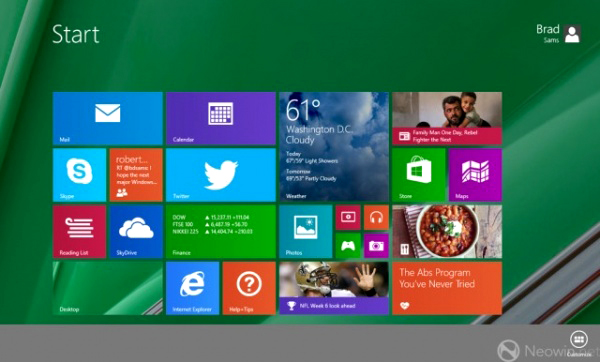Open the Photos tile
Screen dimensions: 600x362
pos(306,232)
